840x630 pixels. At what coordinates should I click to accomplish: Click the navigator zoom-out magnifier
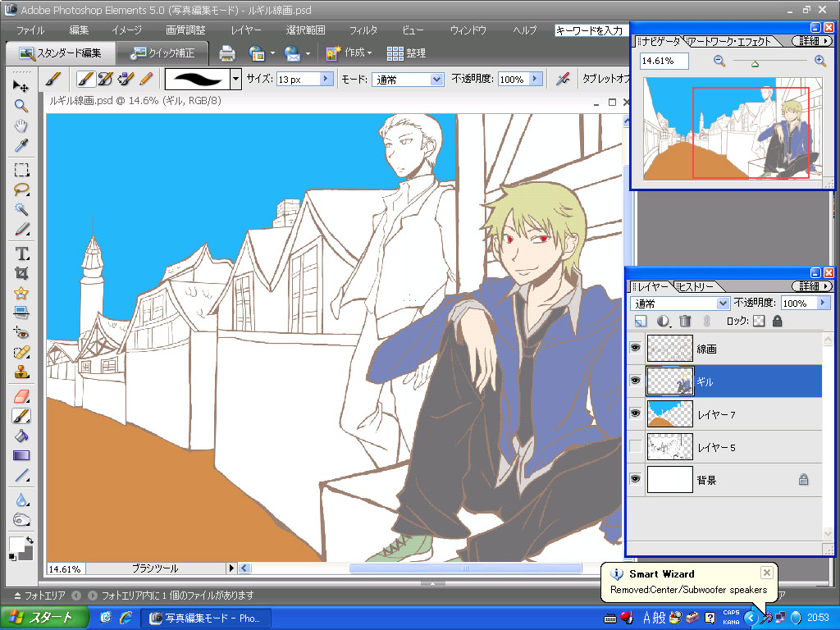coord(719,61)
